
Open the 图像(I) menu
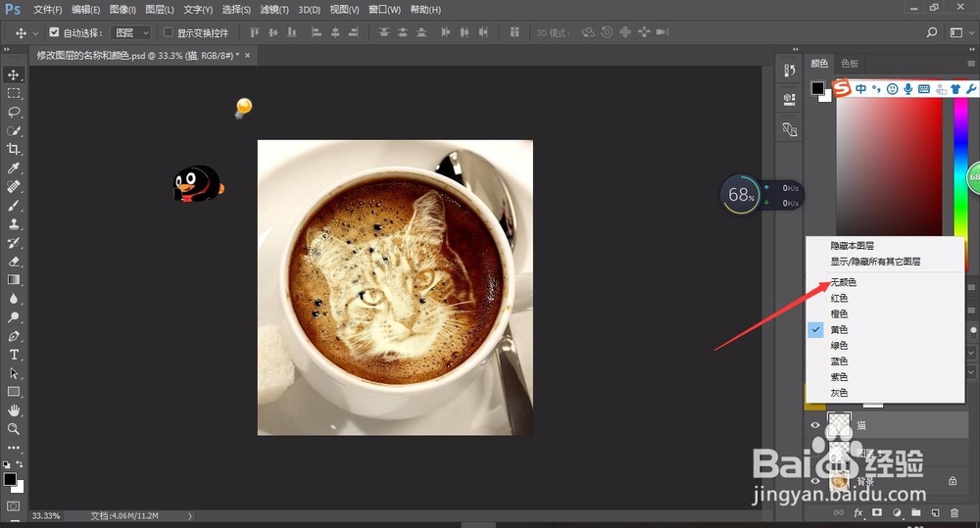click(122, 10)
